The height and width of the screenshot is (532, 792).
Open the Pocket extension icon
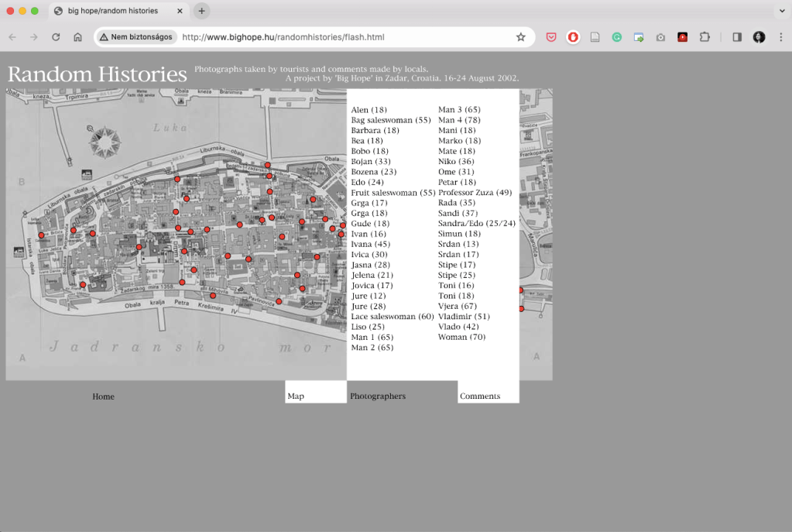551,37
